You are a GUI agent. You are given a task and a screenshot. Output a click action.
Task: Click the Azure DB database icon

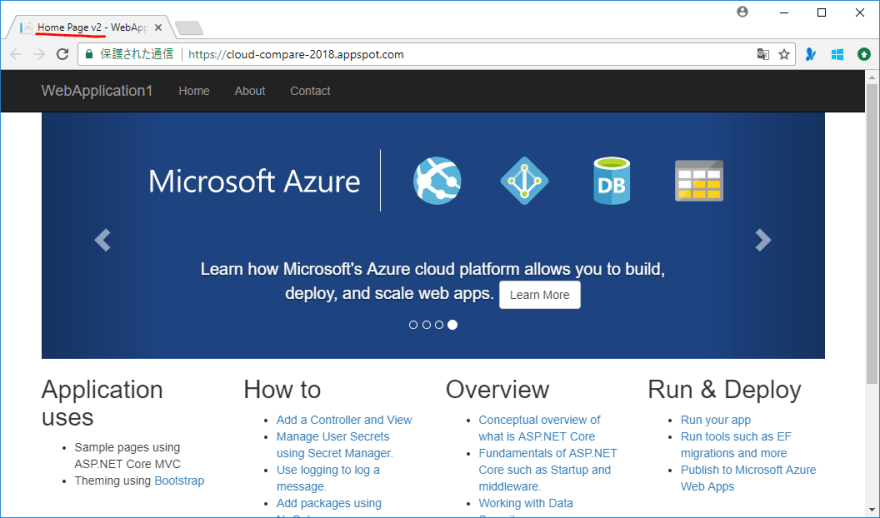pyautogui.click(x=612, y=181)
